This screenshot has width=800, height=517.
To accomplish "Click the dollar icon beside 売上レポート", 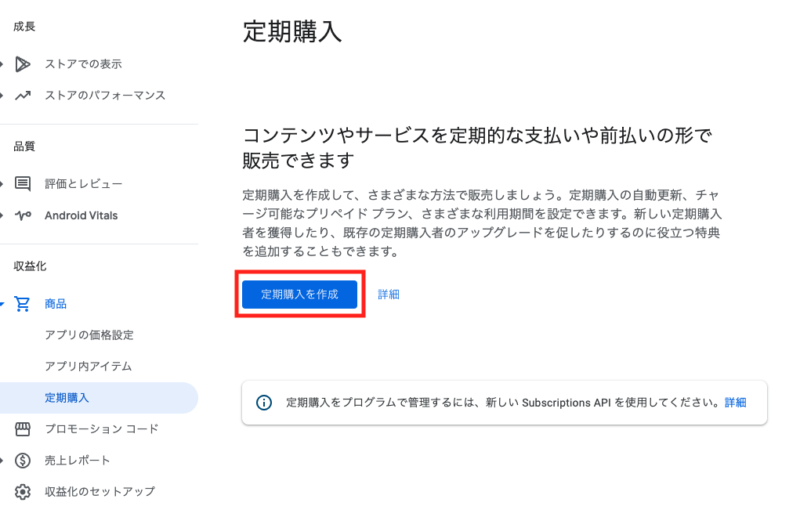I will click(x=23, y=460).
